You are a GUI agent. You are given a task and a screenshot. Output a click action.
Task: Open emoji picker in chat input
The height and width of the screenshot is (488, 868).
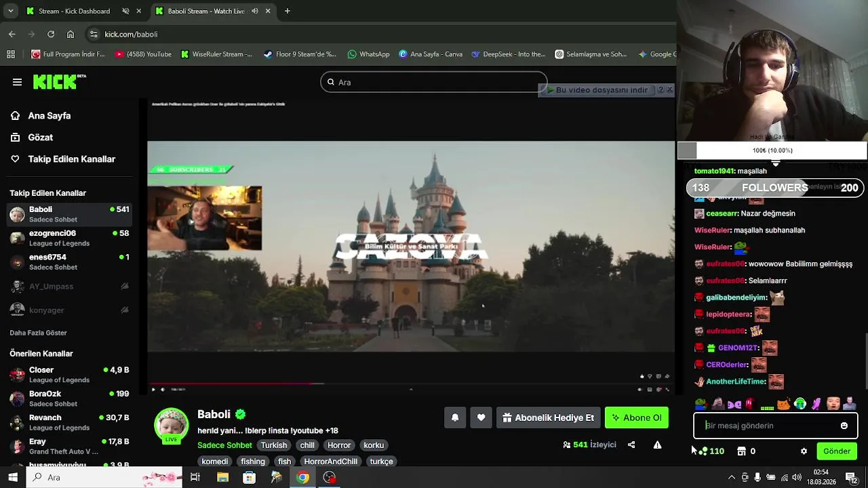tap(844, 426)
